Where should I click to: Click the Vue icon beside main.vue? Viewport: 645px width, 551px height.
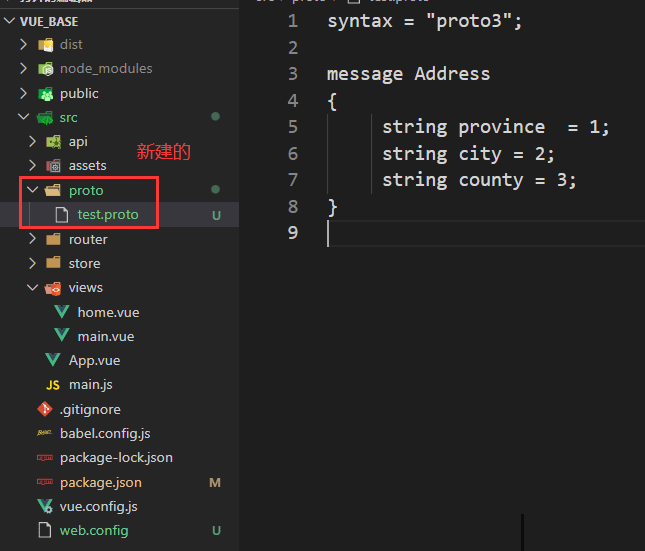pos(62,335)
